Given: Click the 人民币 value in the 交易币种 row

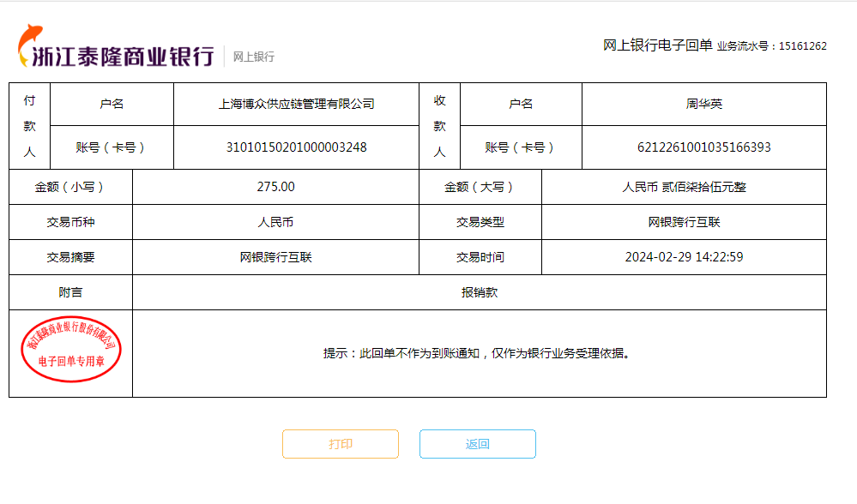Looking at the screenshot, I should pyautogui.click(x=275, y=222).
